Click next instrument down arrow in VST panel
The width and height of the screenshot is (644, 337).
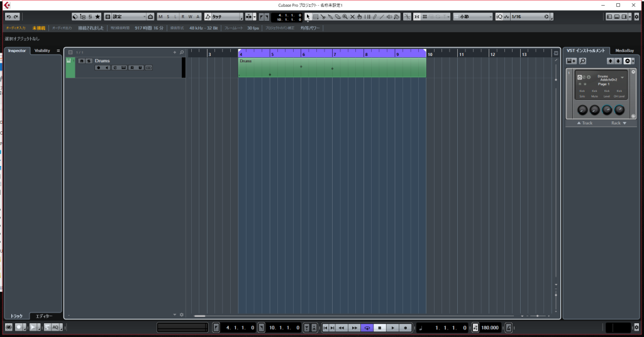point(618,61)
